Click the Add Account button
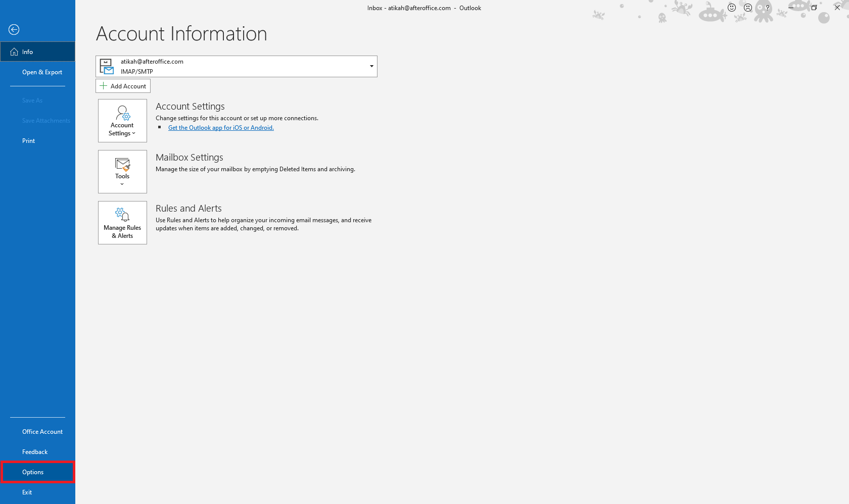The width and height of the screenshot is (849, 504). click(x=123, y=86)
